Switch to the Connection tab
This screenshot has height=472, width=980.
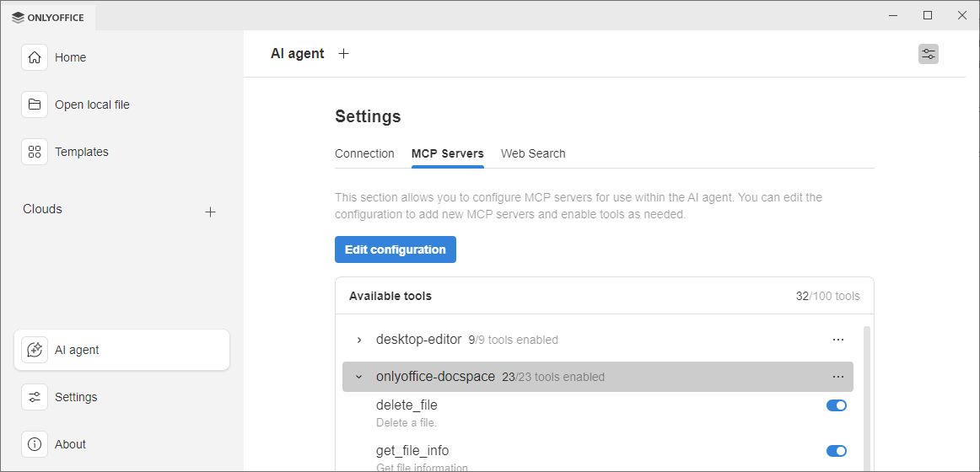(364, 153)
